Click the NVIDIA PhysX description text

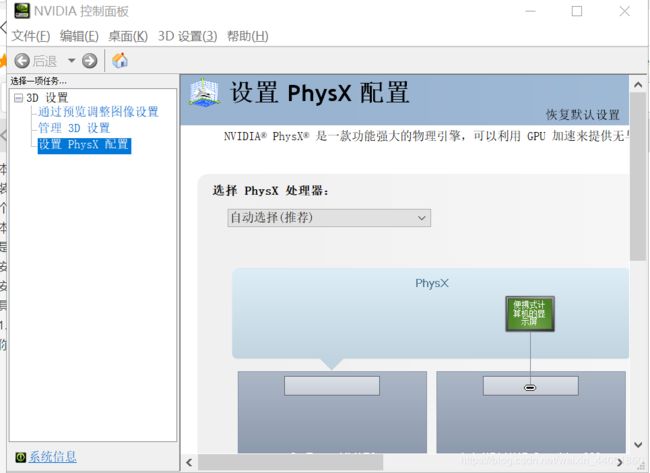tap(426, 136)
